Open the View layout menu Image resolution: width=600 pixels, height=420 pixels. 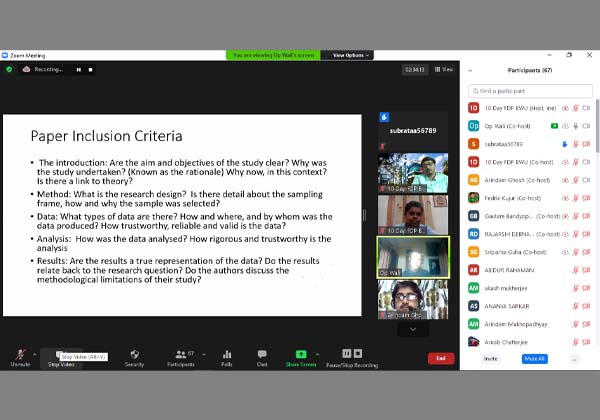click(x=444, y=69)
